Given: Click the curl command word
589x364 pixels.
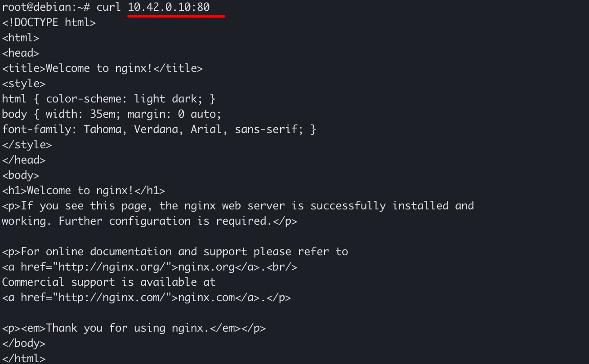Looking at the screenshot, I should click(x=109, y=7).
